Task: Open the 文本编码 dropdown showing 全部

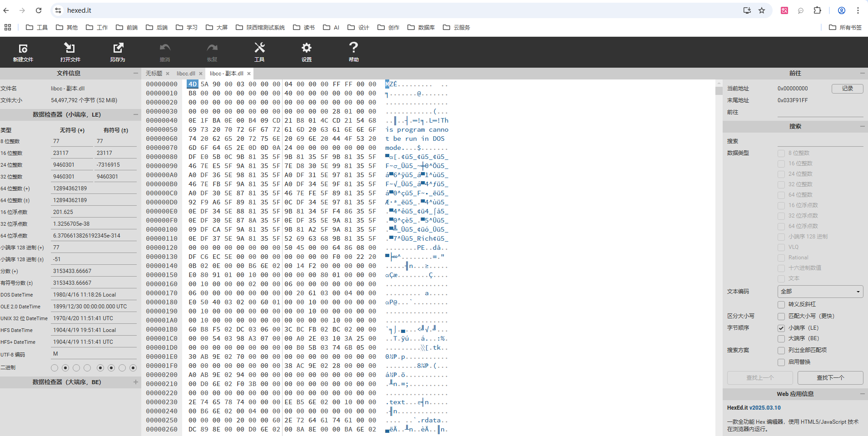Action: [x=819, y=292]
